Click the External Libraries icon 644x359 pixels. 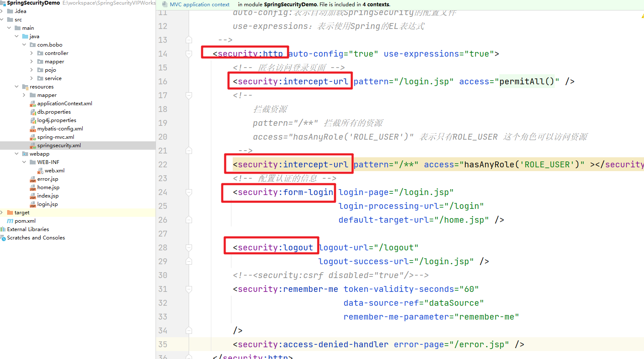click(x=3, y=229)
